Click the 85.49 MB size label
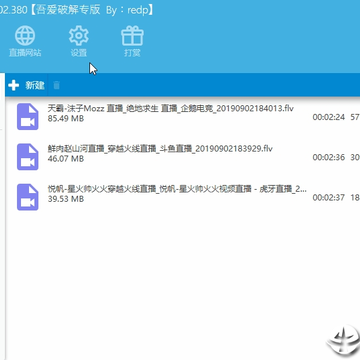Viewport: 360px width, 360px height. [66, 118]
